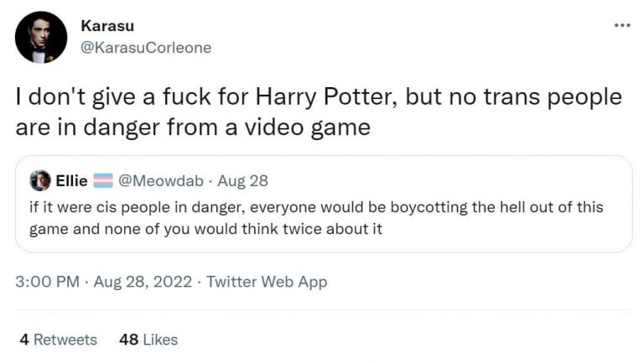Open the quoted tweet body text
The image size is (644, 363).
point(316,217)
